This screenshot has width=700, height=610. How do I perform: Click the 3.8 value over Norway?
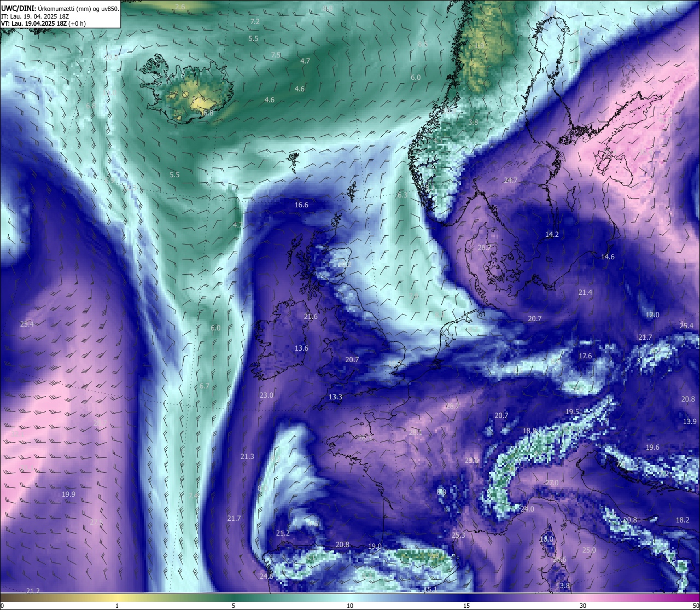pos(473,122)
